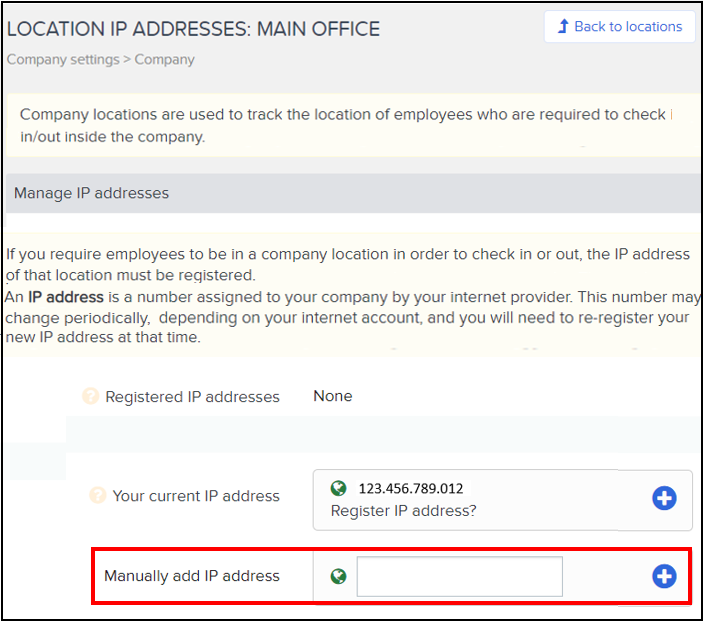
Task: Click into the manual IP address input box
Action: (460, 577)
